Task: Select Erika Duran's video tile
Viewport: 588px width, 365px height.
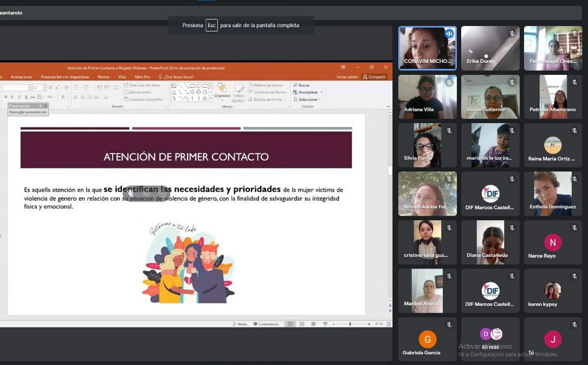Action: [x=490, y=48]
